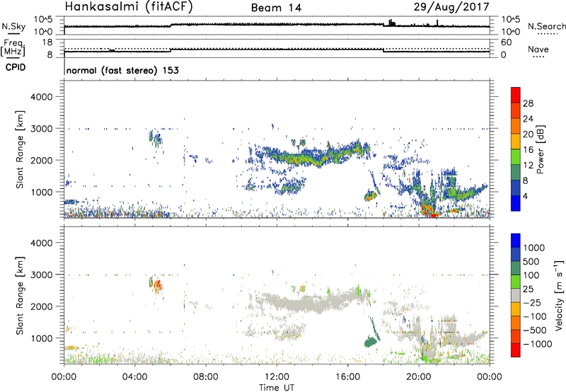Image resolution: width=566 pixels, height=392 pixels.
Task: Click the frequency step at 06:00 in Freq panel
Action: pyautogui.click(x=171, y=50)
